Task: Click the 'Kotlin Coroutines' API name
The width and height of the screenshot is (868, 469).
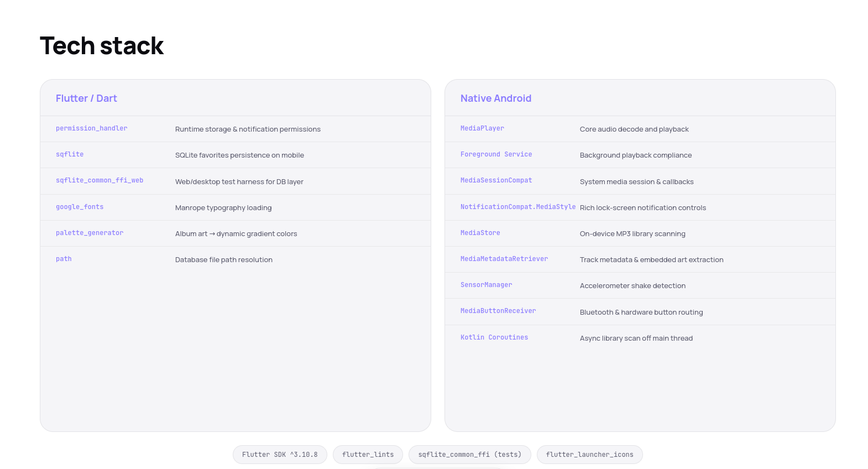Action: 494,337
